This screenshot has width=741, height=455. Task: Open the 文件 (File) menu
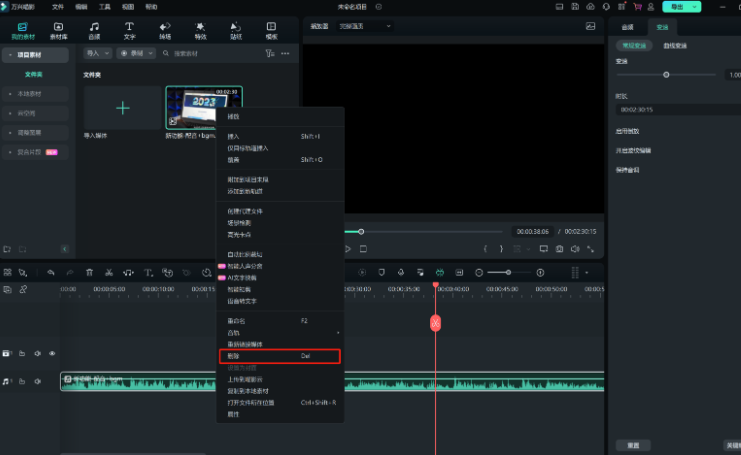[x=57, y=6]
